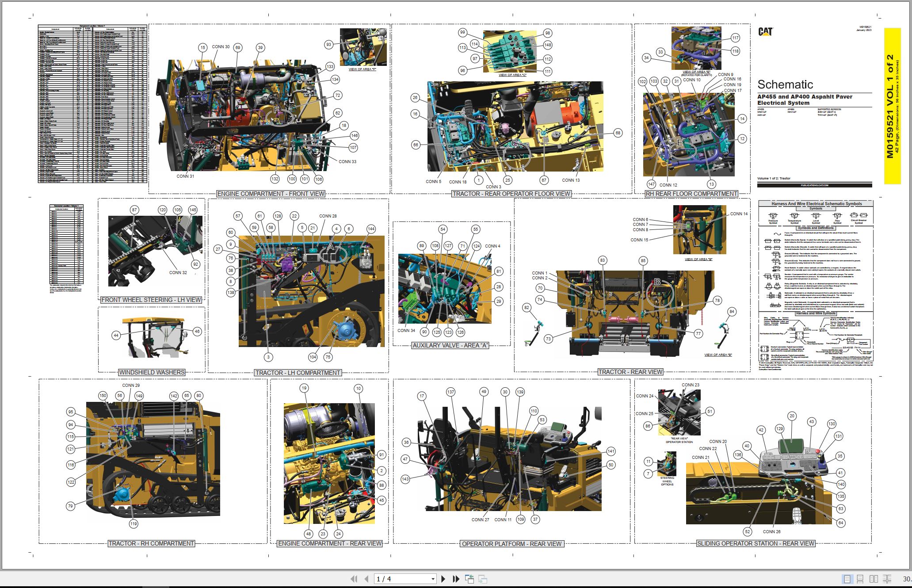Image resolution: width=912 pixels, height=588 pixels.
Task: Click the 'CONN 34' label
Action: click(406, 330)
